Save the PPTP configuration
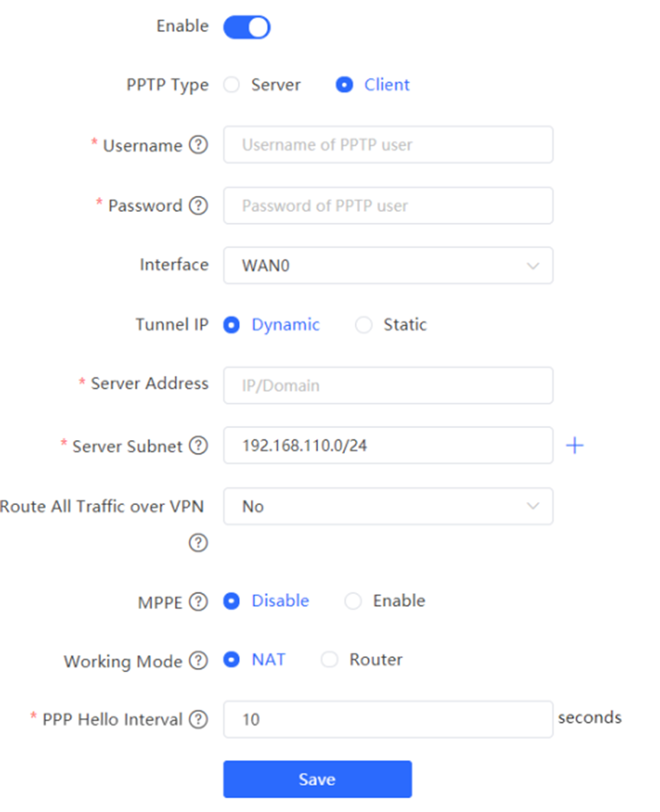The image size is (660, 812). point(317,779)
